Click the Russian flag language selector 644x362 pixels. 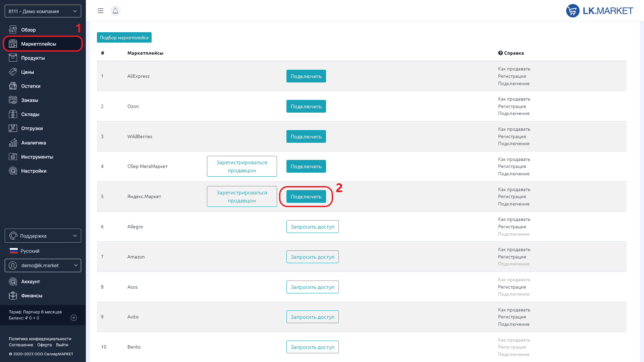(x=14, y=251)
